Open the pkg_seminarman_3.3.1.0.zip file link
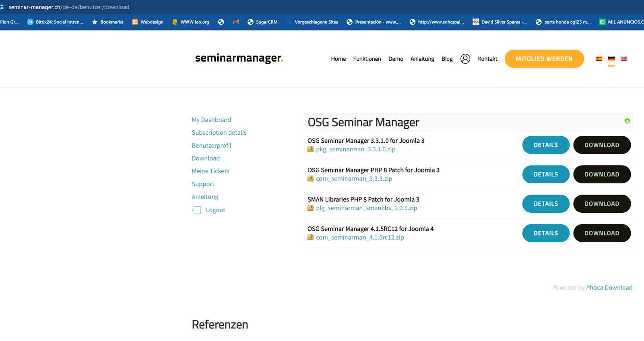644x341 pixels. (x=355, y=149)
